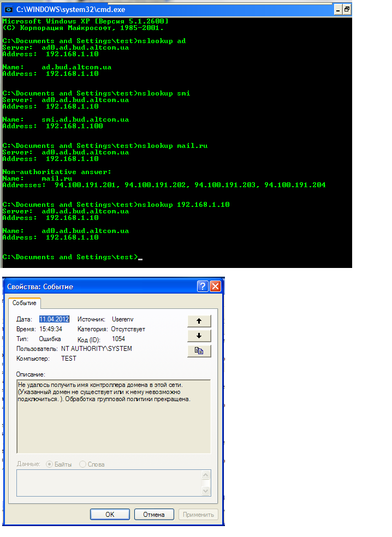Click the address 192.168.1.100
Screen dimensions: 392x537
74,127
